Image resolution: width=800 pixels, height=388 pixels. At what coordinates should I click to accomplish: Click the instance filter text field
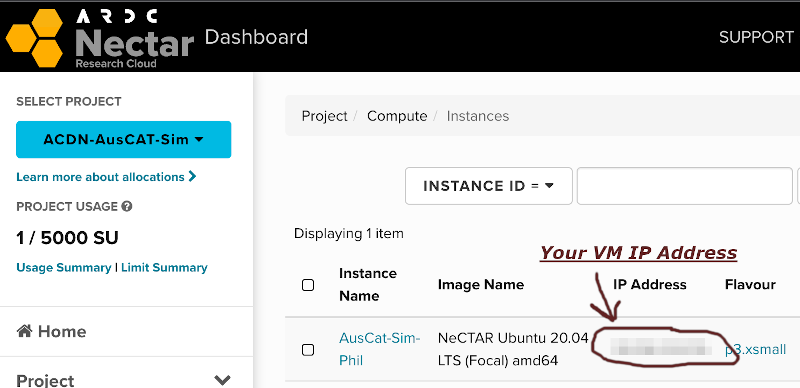(x=685, y=186)
